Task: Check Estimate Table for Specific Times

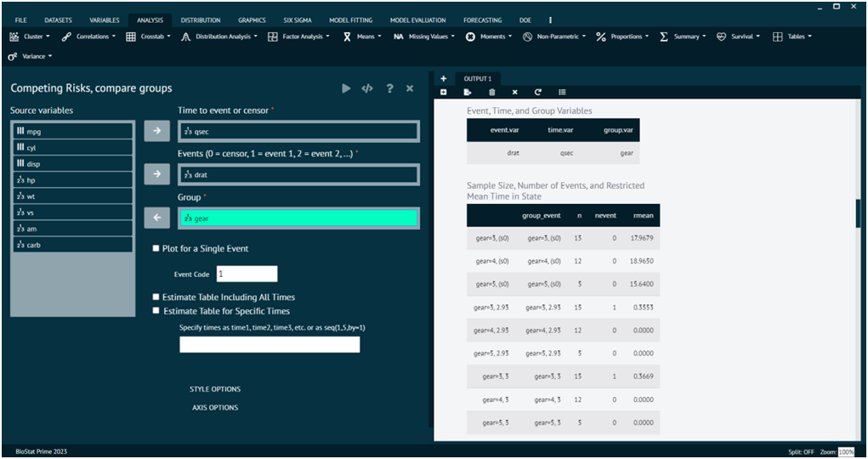Action: pyautogui.click(x=156, y=311)
